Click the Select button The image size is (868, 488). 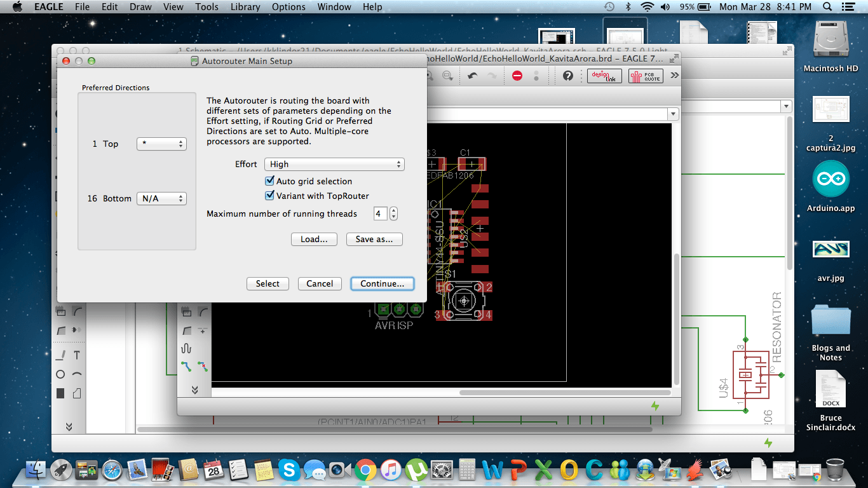(x=268, y=283)
